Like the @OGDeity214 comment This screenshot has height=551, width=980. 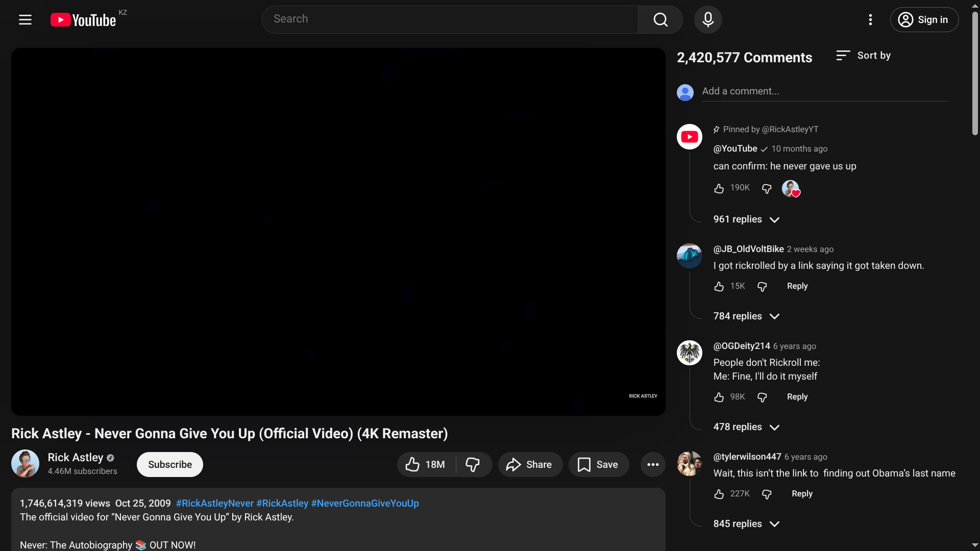pyautogui.click(x=719, y=397)
